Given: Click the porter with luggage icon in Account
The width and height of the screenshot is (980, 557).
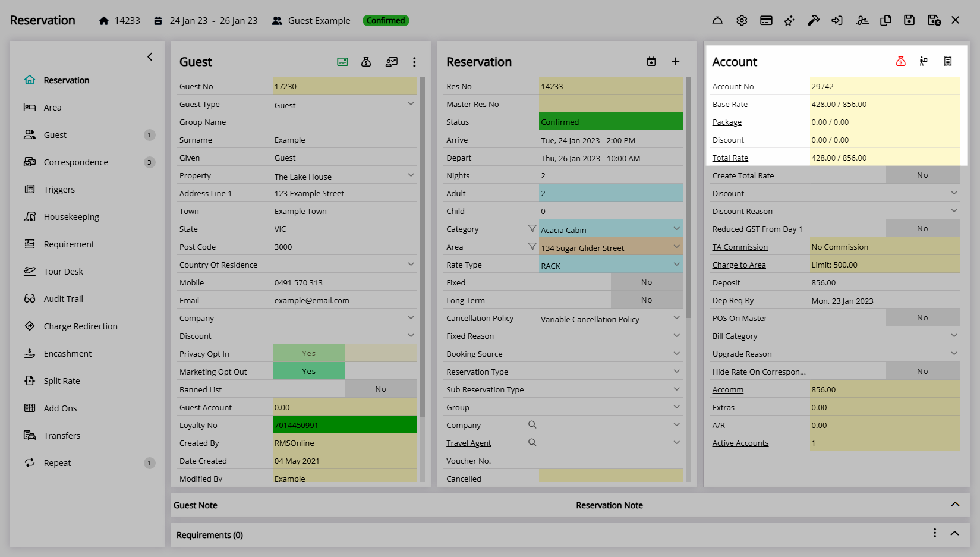Looking at the screenshot, I should (924, 61).
